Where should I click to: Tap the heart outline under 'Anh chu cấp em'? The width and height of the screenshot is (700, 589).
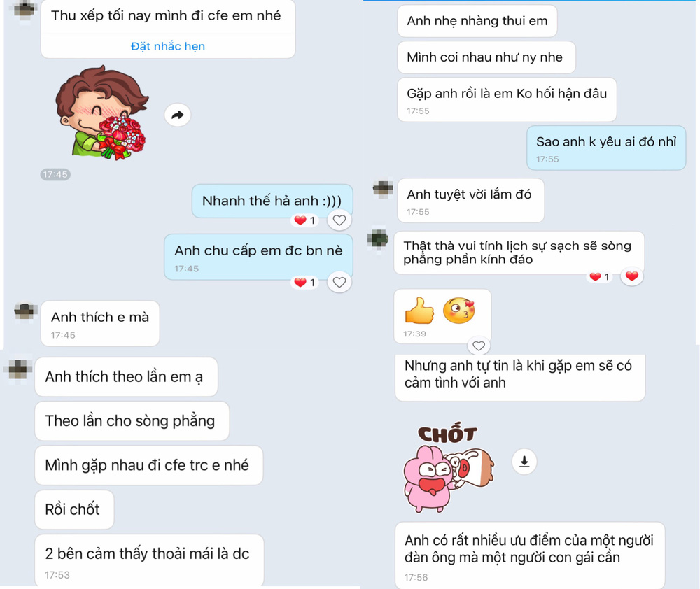[339, 282]
